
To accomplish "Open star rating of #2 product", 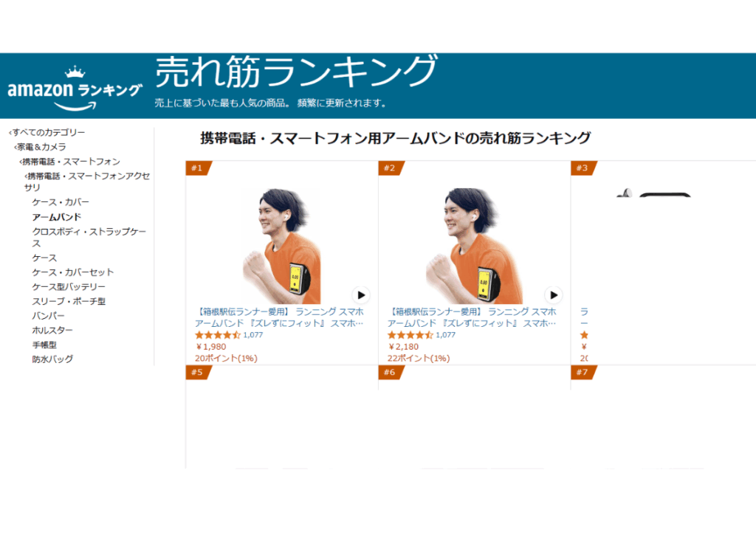I will tap(410, 335).
